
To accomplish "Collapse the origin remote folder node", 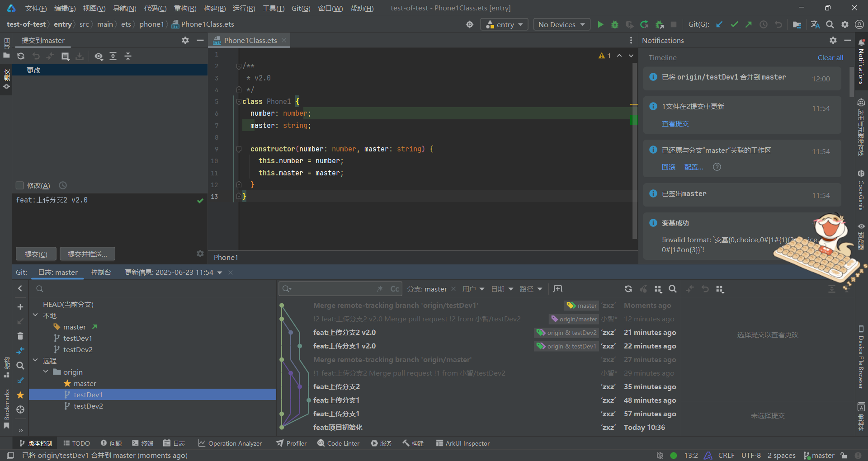I will [46, 372].
